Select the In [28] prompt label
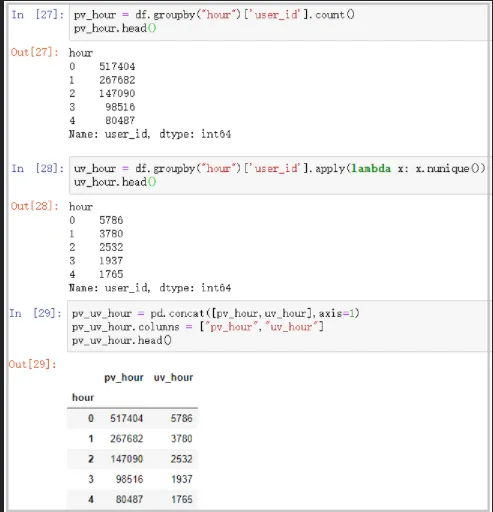Screen dimensions: 493x512 coord(37,168)
